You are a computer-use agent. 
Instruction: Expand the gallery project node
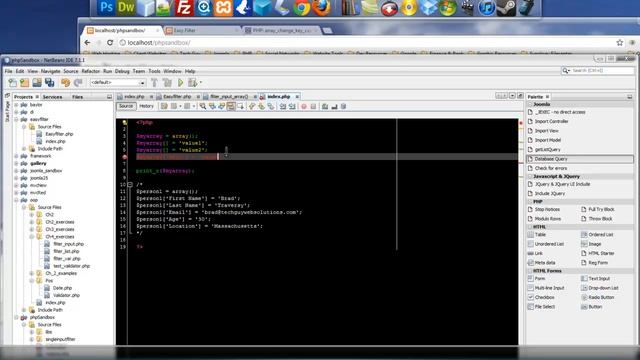click(x=16, y=163)
